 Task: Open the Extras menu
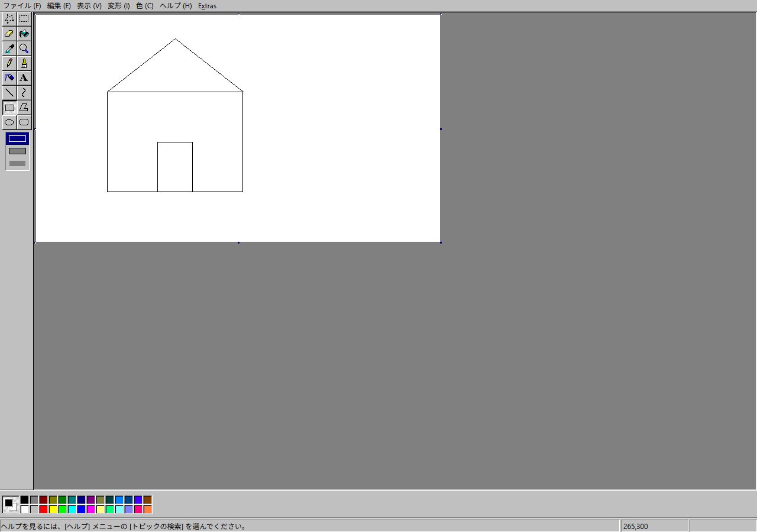207,6
